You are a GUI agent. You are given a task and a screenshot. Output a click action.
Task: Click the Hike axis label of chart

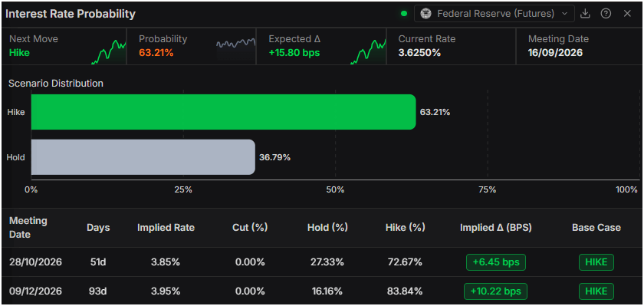16,112
